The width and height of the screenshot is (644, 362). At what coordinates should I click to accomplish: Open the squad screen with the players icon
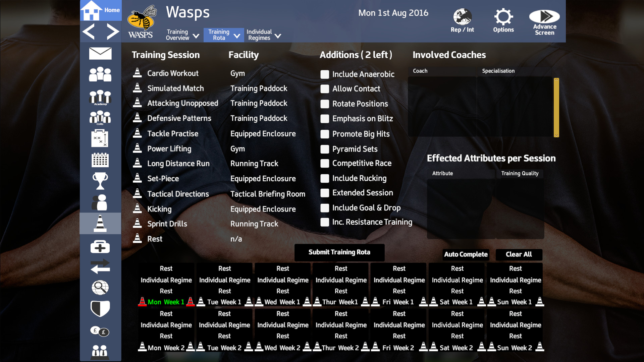(x=100, y=74)
